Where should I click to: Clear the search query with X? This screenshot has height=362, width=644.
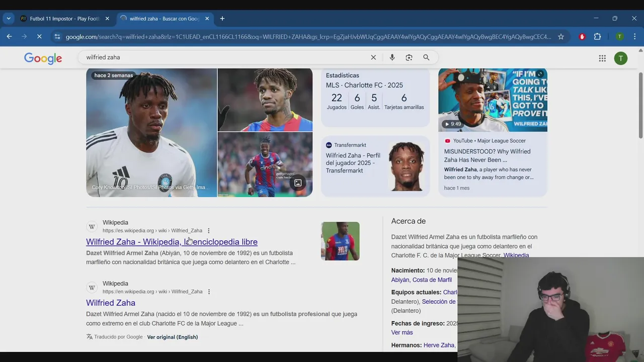pyautogui.click(x=373, y=57)
